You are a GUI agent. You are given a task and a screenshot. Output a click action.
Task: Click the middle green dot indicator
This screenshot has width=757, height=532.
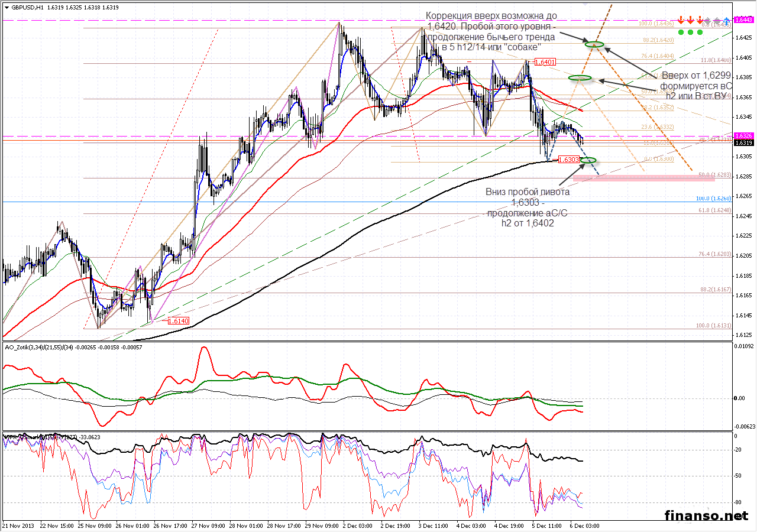coord(690,32)
